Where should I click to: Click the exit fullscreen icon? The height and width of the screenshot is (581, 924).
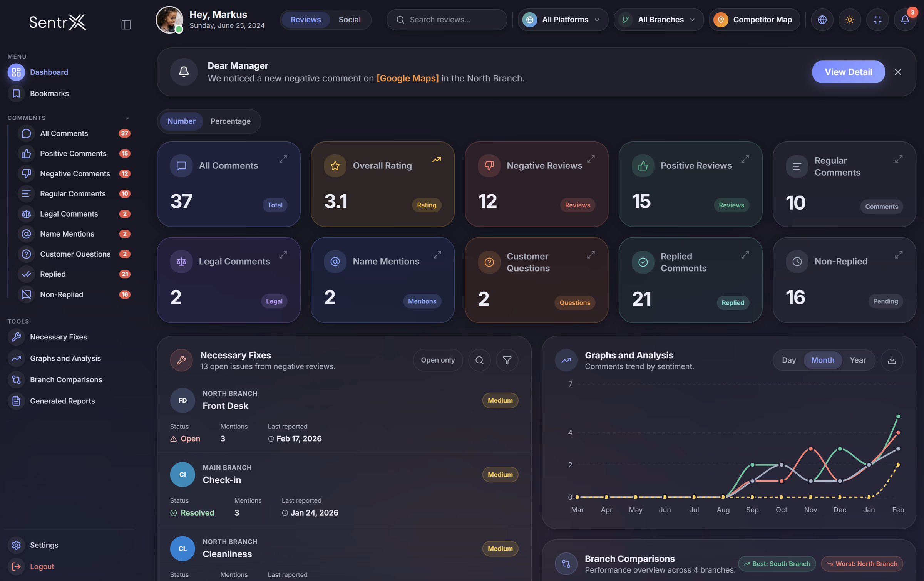[x=877, y=20]
